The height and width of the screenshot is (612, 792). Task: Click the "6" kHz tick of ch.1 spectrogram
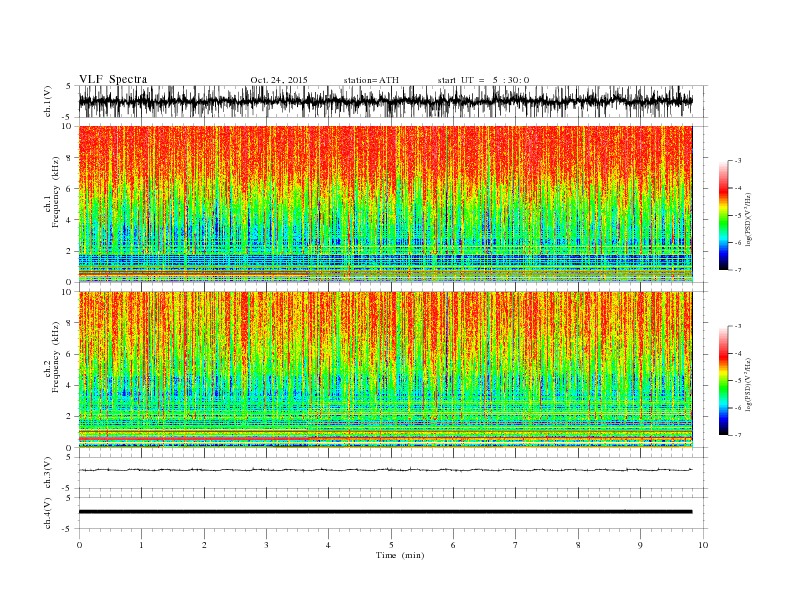point(70,189)
